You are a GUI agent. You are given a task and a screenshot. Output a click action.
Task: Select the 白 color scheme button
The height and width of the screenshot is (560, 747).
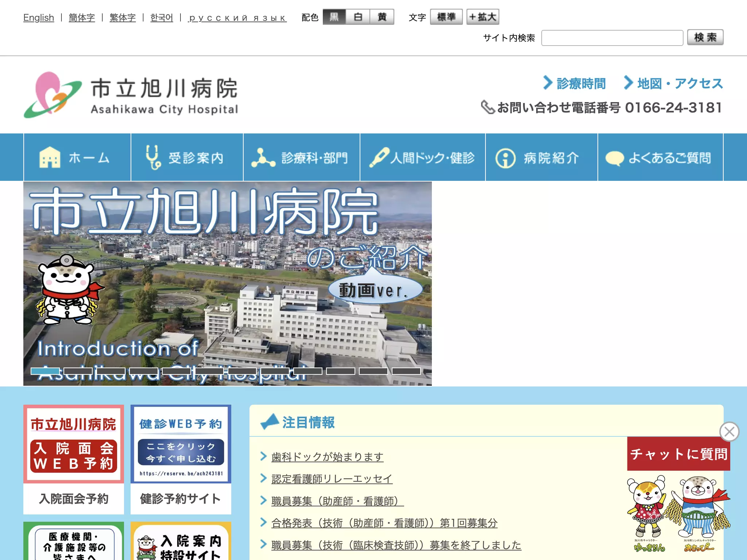pos(358,17)
